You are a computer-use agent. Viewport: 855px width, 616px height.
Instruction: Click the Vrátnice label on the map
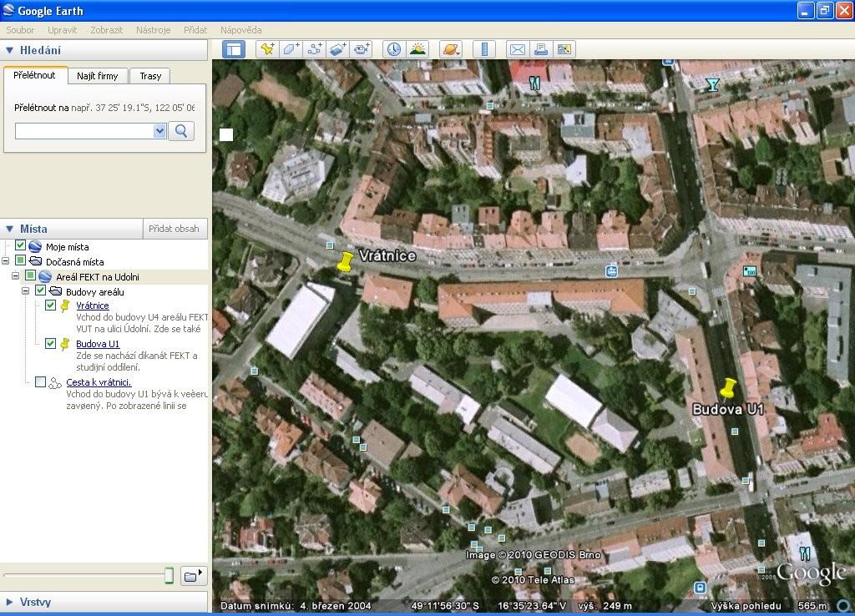[387, 255]
